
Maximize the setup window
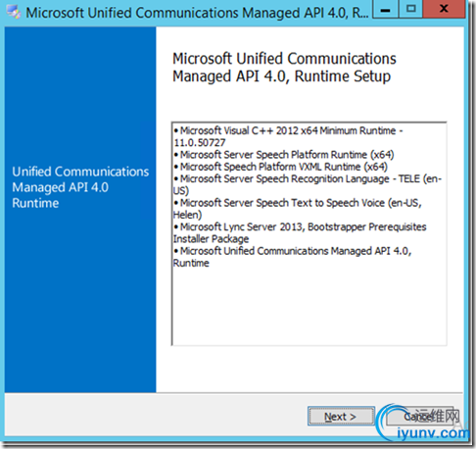point(410,9)
